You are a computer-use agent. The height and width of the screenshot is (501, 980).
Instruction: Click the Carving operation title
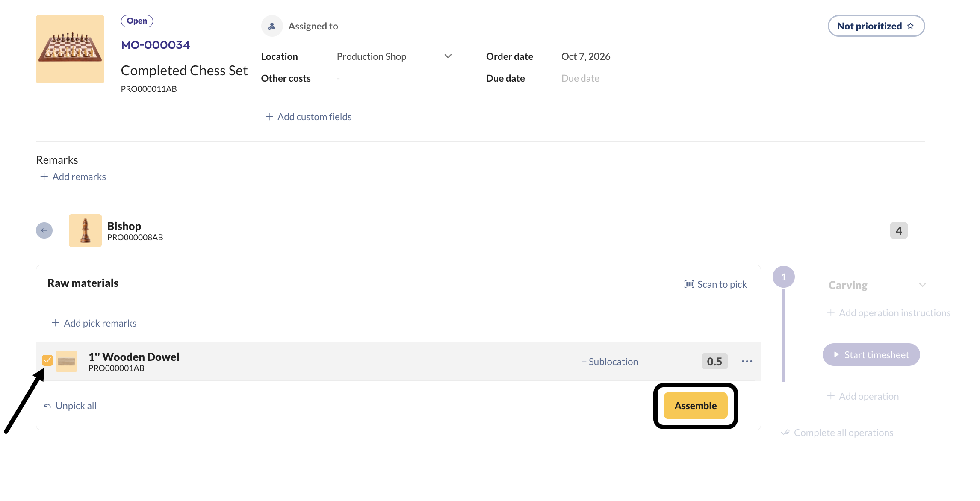click(848, 285)
